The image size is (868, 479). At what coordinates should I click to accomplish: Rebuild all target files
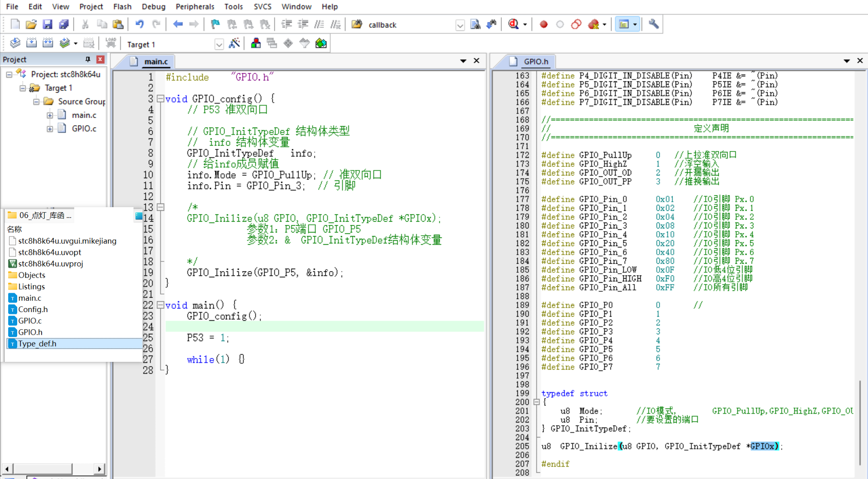click(48, 43)
